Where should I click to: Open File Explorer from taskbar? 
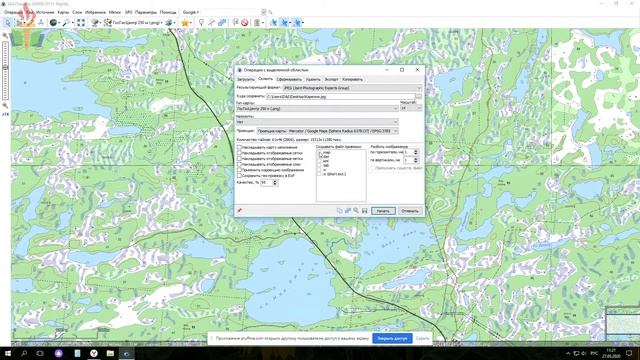[x=110, y=353]
